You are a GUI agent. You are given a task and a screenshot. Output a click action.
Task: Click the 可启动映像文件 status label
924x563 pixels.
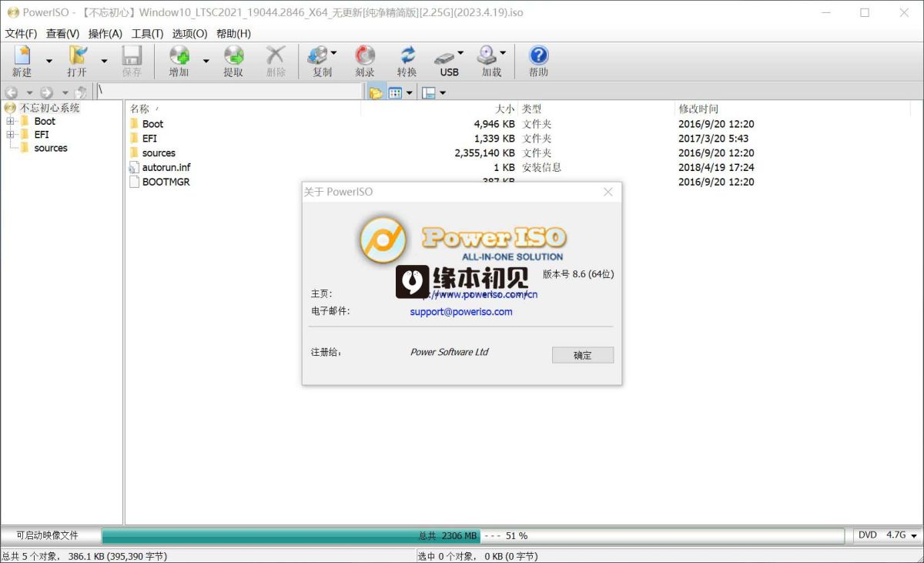click(48, 535)
